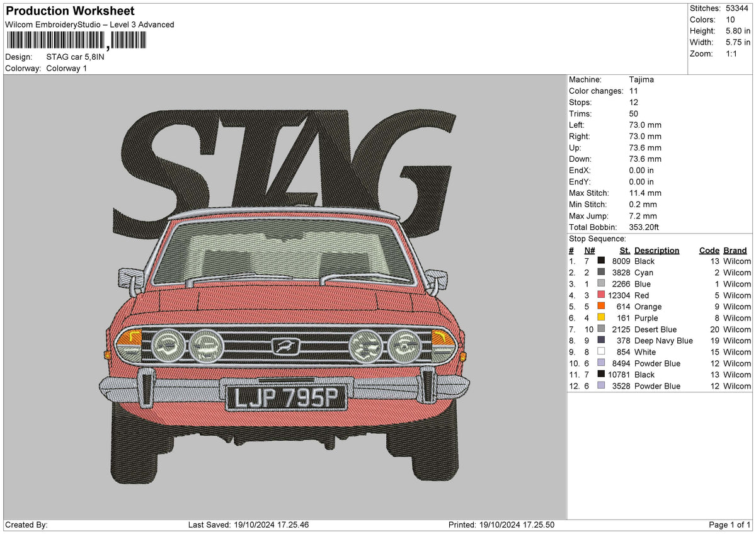Click the Stop Sequence heading
756x534 pixels.
[x=597, y=239]
